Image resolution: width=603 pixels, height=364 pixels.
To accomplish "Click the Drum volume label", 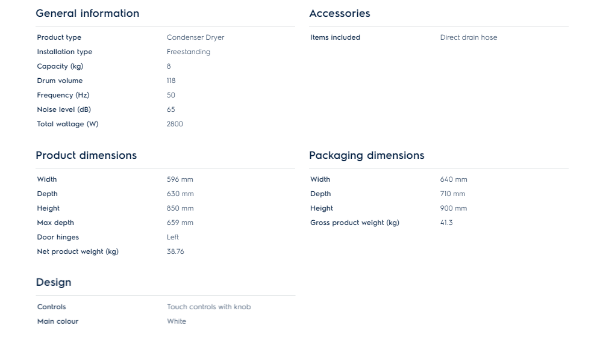I will pos(60,81).
